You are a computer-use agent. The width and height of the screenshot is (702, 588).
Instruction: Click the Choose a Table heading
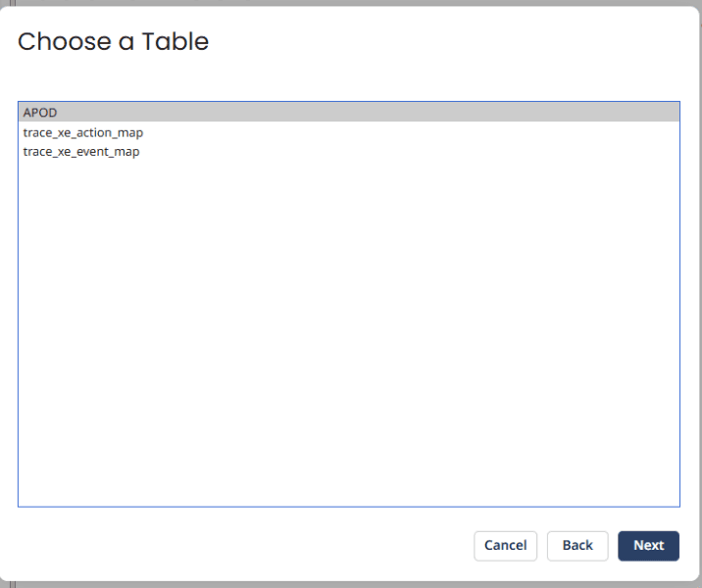pyautogui.click(x=113, y=41)
